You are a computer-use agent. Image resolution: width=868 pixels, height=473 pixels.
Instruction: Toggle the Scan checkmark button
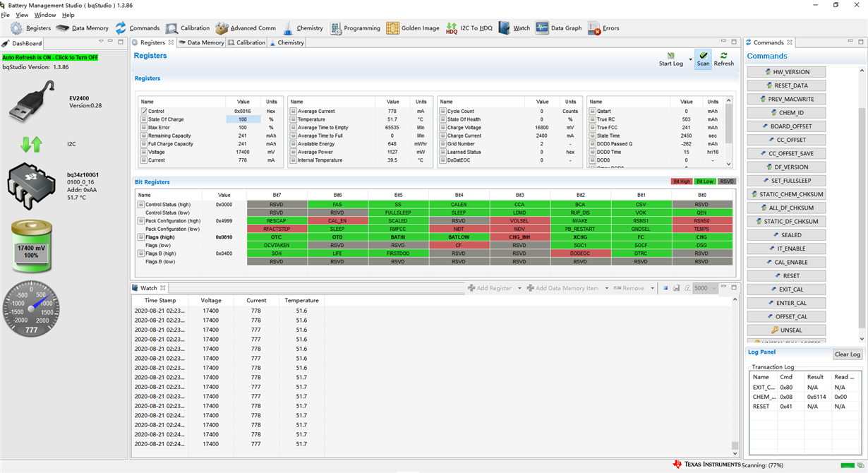point(703,59)
